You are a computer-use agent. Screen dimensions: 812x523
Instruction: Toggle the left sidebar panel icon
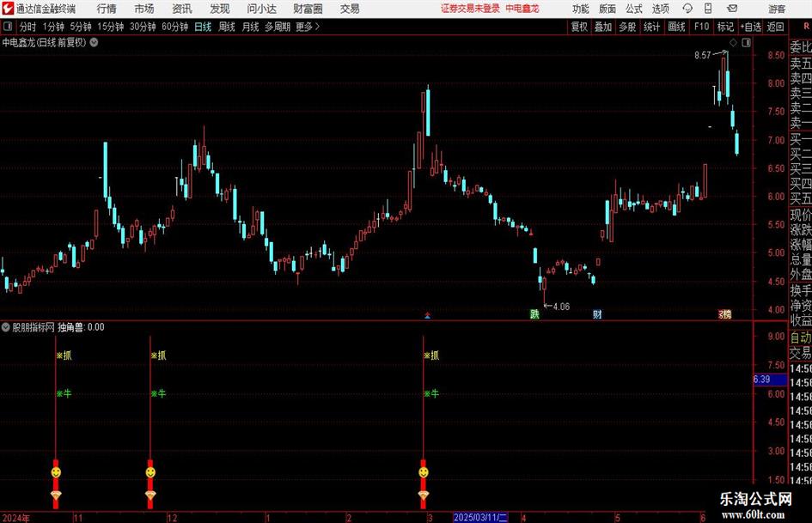7,27
